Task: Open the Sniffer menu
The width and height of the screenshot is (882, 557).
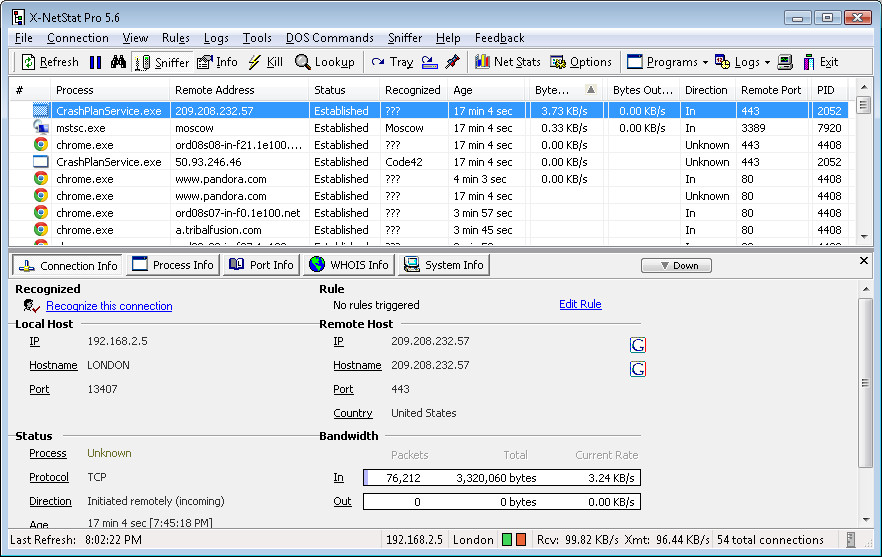Action: [x=405, y=38]
